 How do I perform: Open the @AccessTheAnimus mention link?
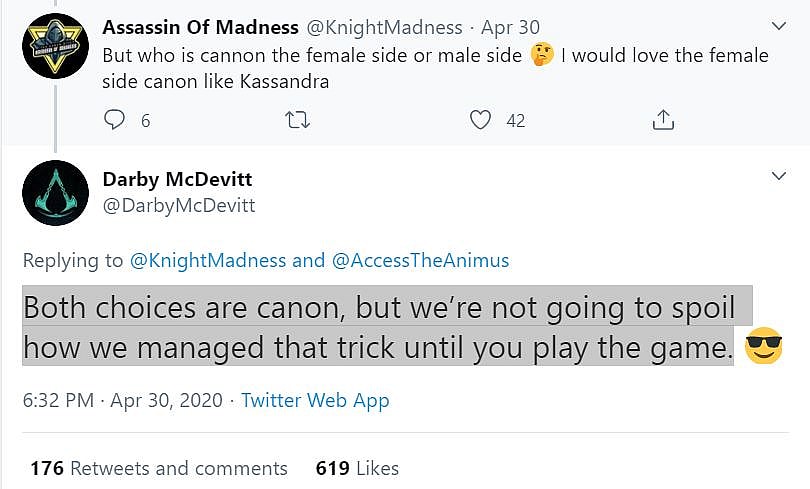(x=420, y=260)
